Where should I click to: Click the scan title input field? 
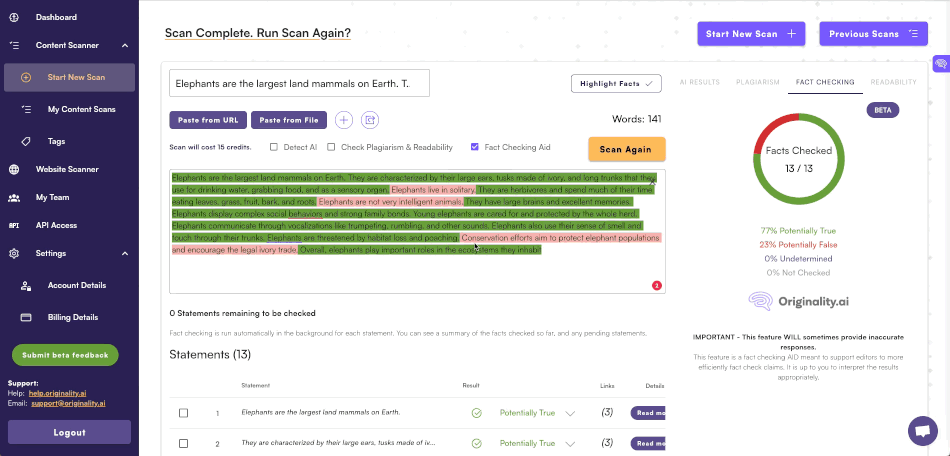(x=299, y=83)
